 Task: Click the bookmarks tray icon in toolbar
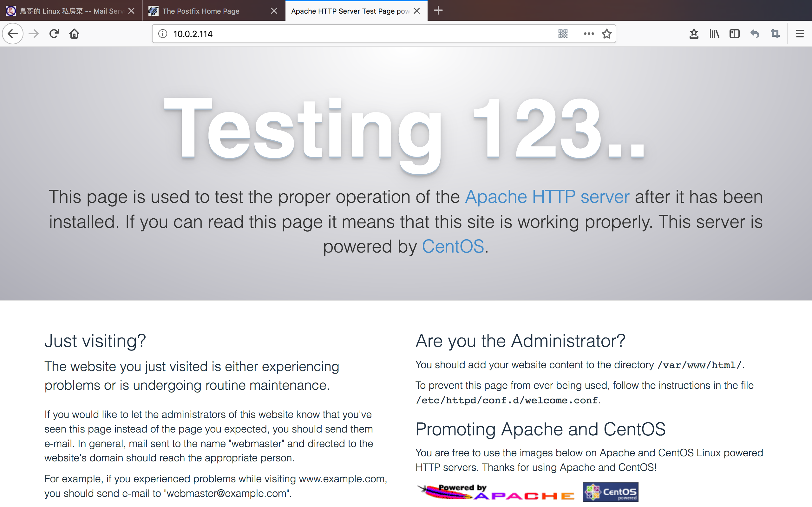point(694,34)
